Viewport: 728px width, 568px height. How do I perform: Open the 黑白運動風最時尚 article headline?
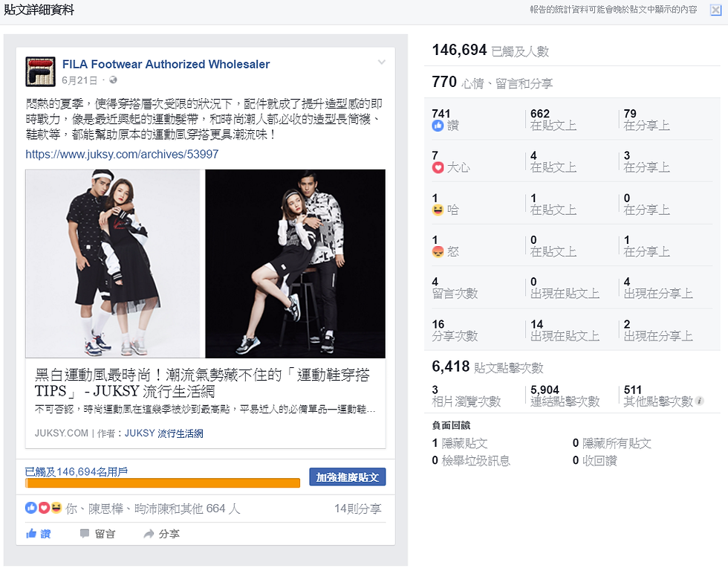(202, 383)
